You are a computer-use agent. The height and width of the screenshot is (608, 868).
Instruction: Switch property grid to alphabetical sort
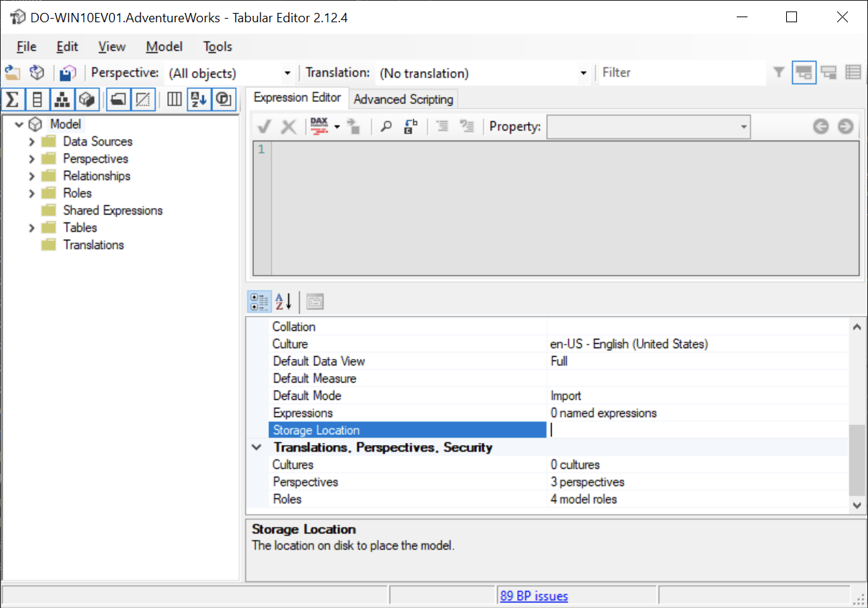(x=281, y=301)
